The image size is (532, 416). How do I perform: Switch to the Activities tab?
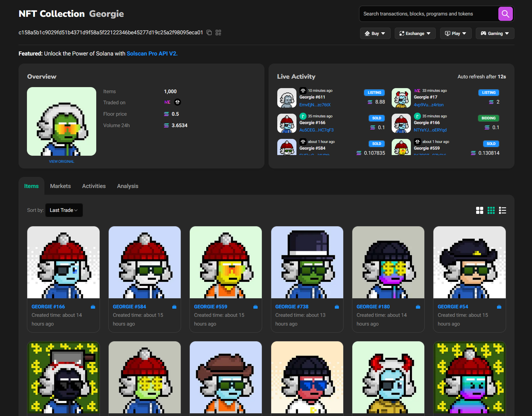click(x=94, y=186)
